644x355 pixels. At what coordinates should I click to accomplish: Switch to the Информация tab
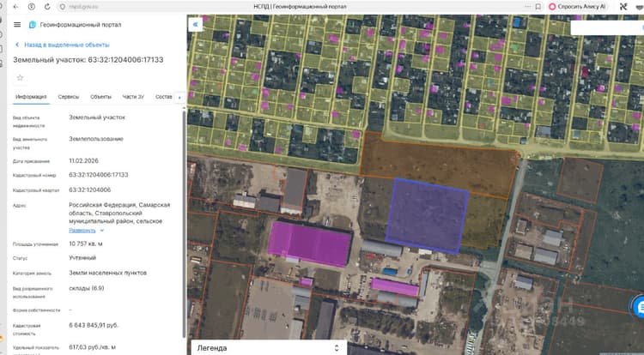pos(31,97)
